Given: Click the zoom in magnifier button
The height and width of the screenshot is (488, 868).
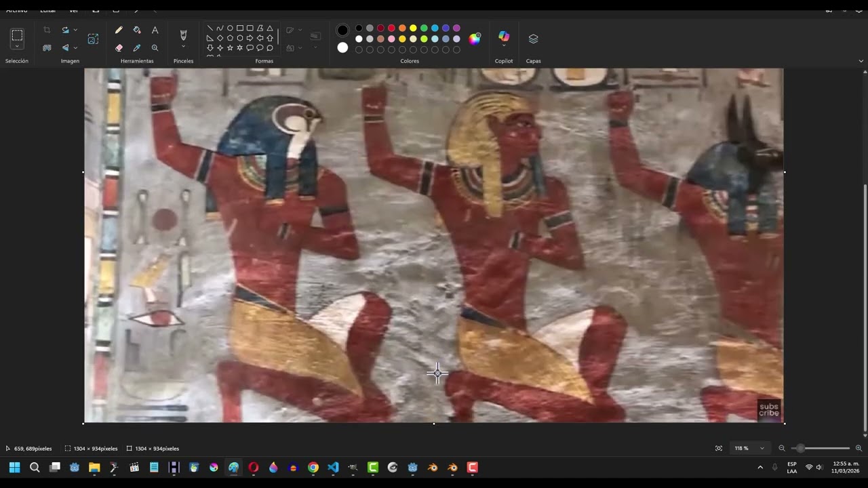Looking at the screenshot, I should [x=859, y=448].
